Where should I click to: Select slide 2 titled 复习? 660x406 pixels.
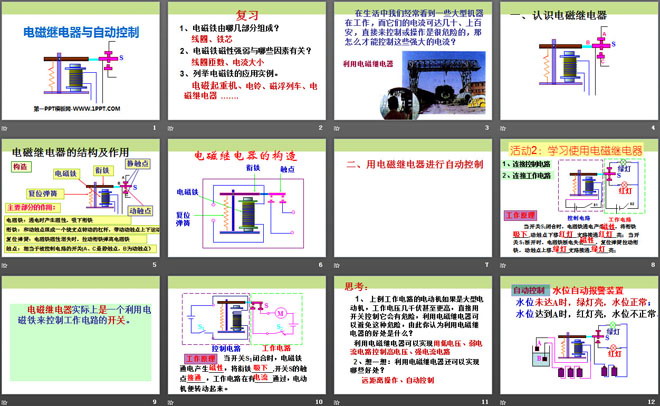click(247, 61)
